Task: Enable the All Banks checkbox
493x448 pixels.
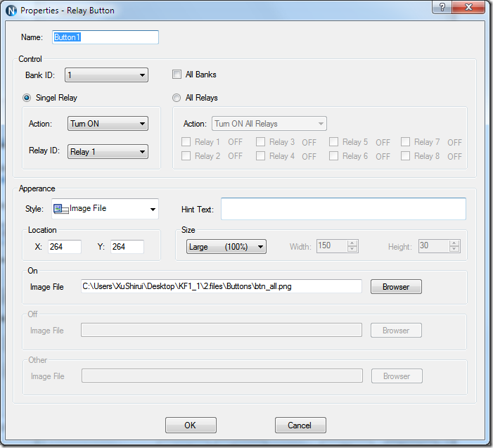Action: click(177, 75)
